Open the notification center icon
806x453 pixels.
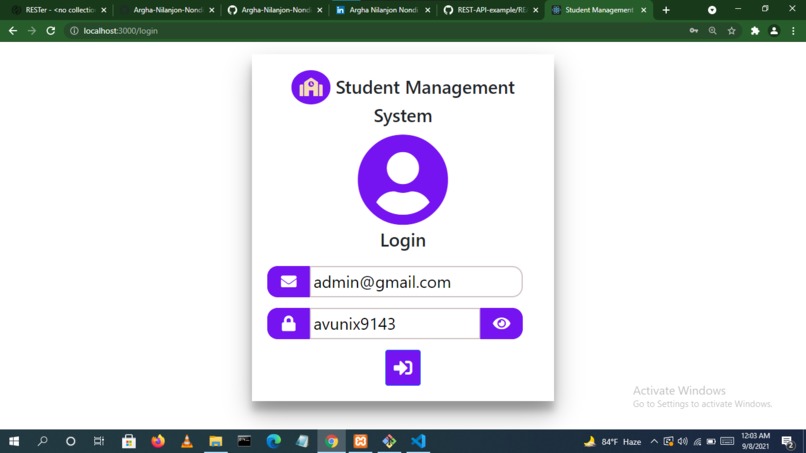pos(788,441)
